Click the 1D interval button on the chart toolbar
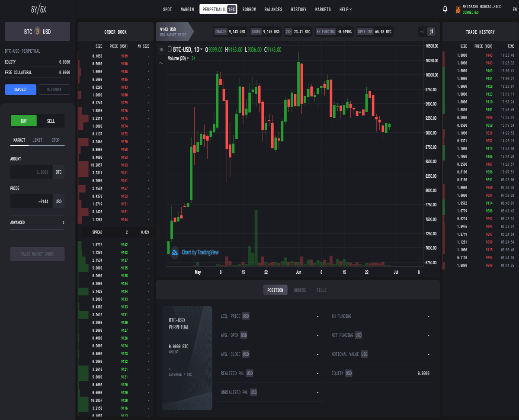 (x=161, y=49)
